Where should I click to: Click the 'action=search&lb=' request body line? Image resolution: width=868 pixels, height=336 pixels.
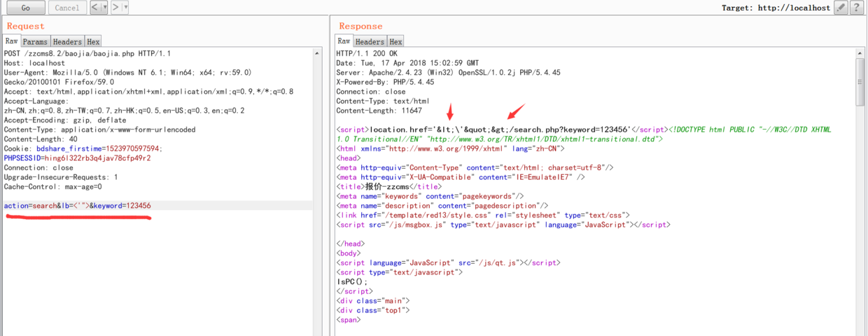(77, 206)
